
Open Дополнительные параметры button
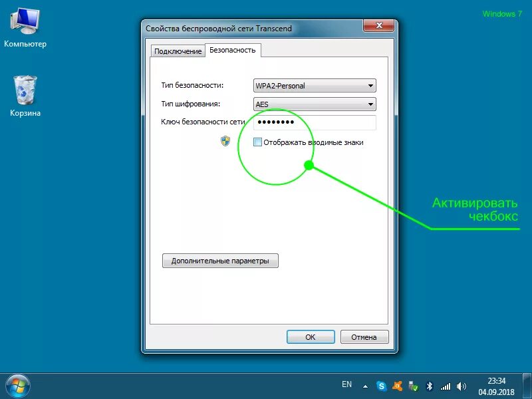(220, 261)
